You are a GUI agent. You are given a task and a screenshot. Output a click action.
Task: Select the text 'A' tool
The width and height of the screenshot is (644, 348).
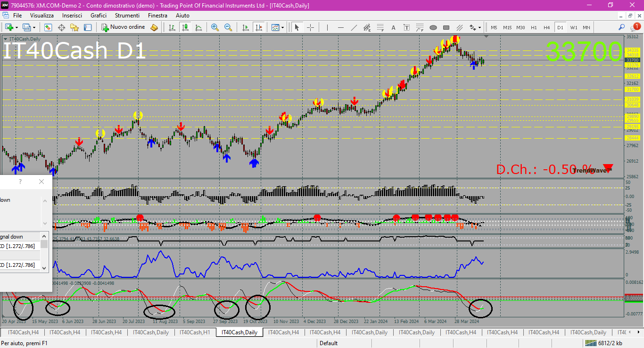click(394, 27)
